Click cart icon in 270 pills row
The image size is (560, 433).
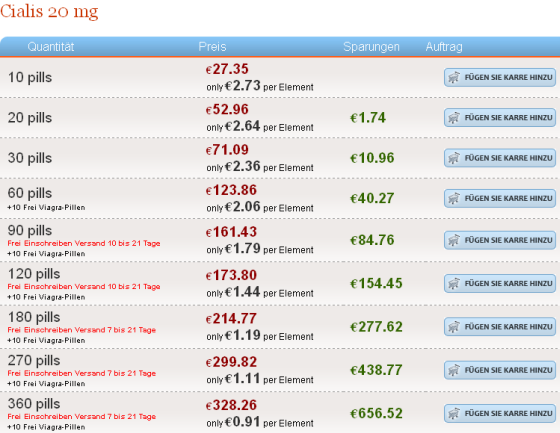(454, 370)
